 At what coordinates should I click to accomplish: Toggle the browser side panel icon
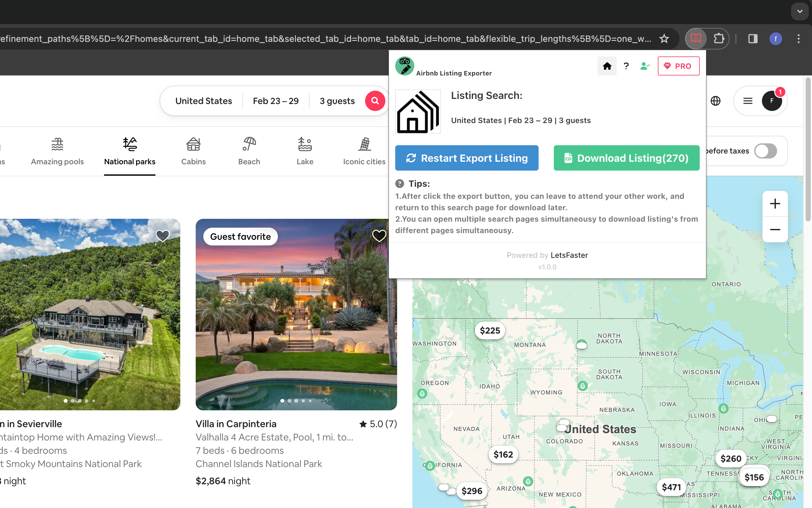pyautogui.click(x=752, y=39)
